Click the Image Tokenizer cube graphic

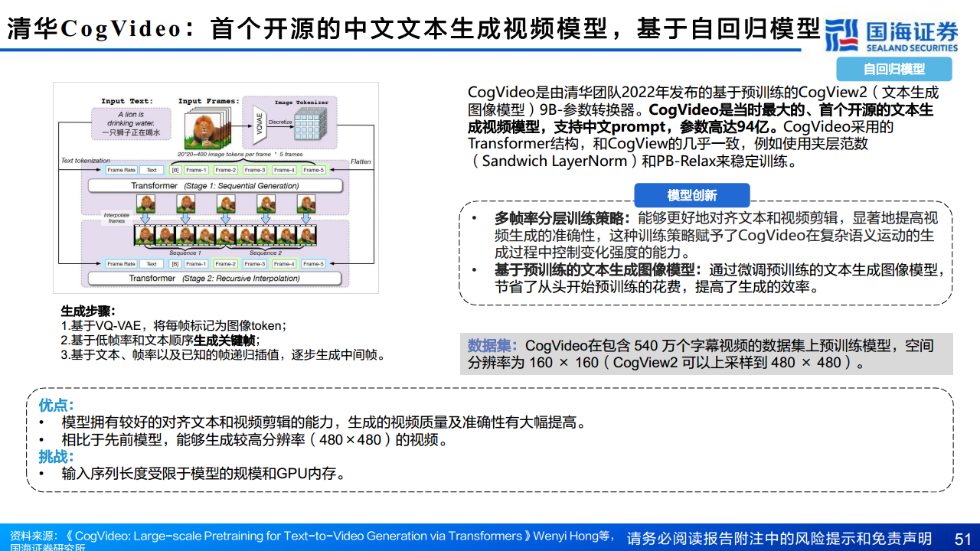[312, 125]
